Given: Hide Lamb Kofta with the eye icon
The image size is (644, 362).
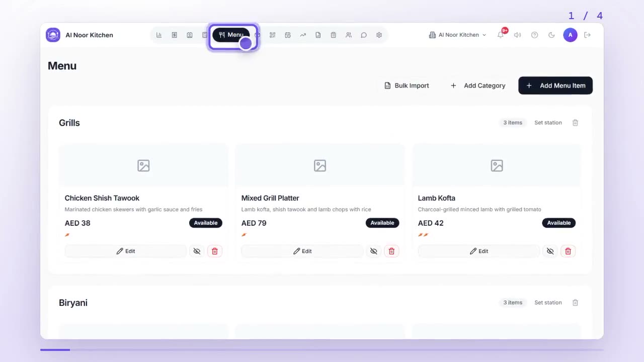Looking at the screenshot, I should tap(550, 251).
